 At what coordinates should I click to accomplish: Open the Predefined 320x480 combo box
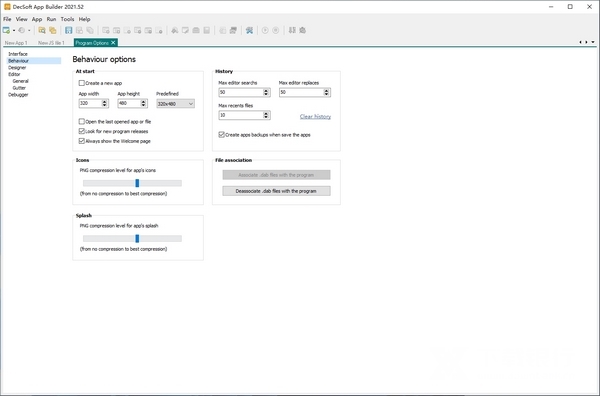click(x=175, y=104)
